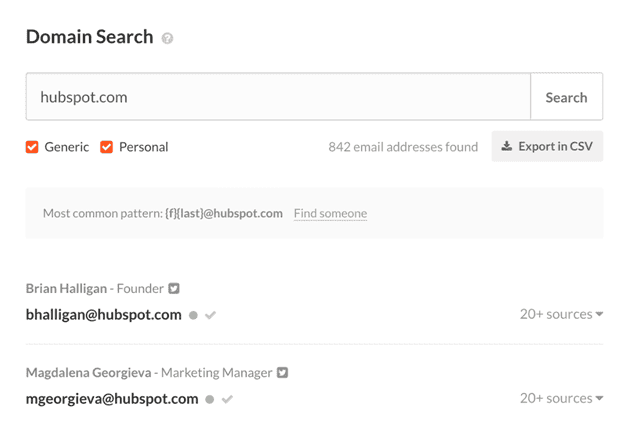Click the confidence dot next to mgeorgieva@hubspot.com
This screenshot has height=428, width=628.
coord(209,399)
